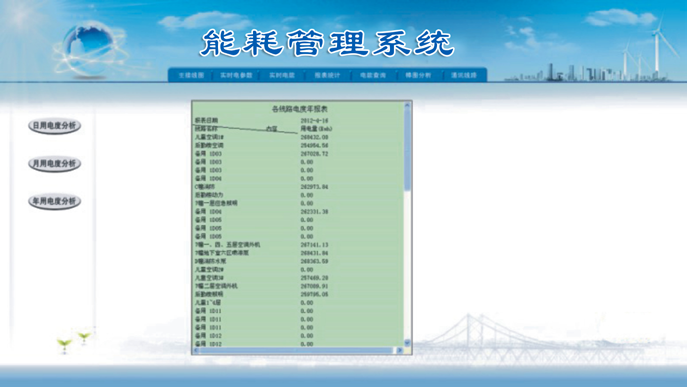
Task: Click the 7幢地下室六区喷淋泵 row name
Action: coord(222,253)
